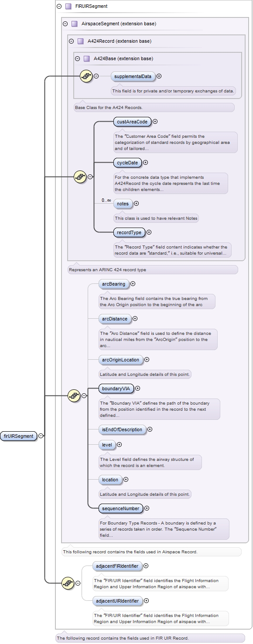This screenshot has height=644, width=253.
Task: Collapse the firUIRSegment root element
Action: coord(41,436)
